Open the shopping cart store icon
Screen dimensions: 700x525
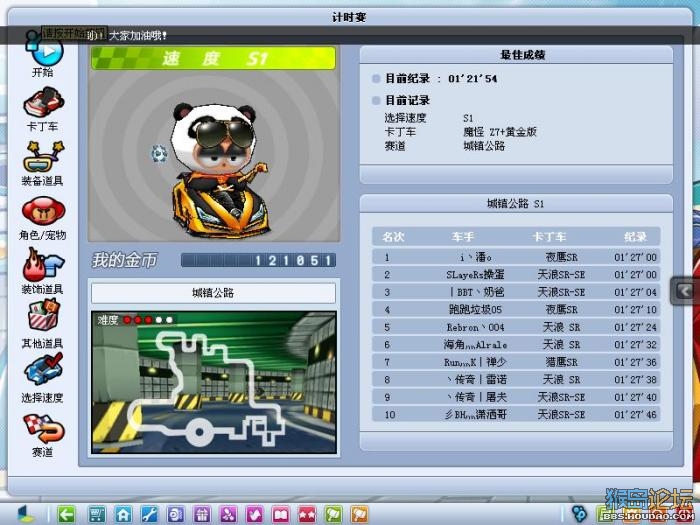(97, 514)
